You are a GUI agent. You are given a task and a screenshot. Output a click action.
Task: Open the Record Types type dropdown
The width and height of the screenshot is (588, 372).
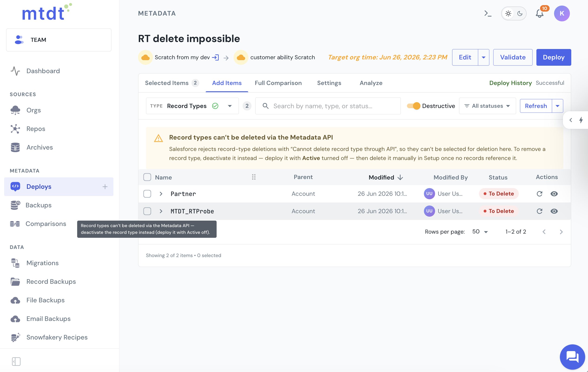coord(192,106)
